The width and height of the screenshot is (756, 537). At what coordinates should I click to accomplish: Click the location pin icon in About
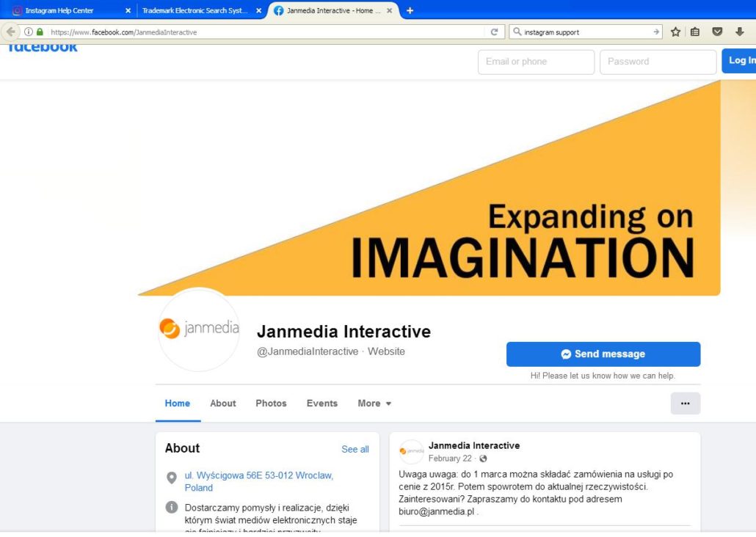pos(172,478)
